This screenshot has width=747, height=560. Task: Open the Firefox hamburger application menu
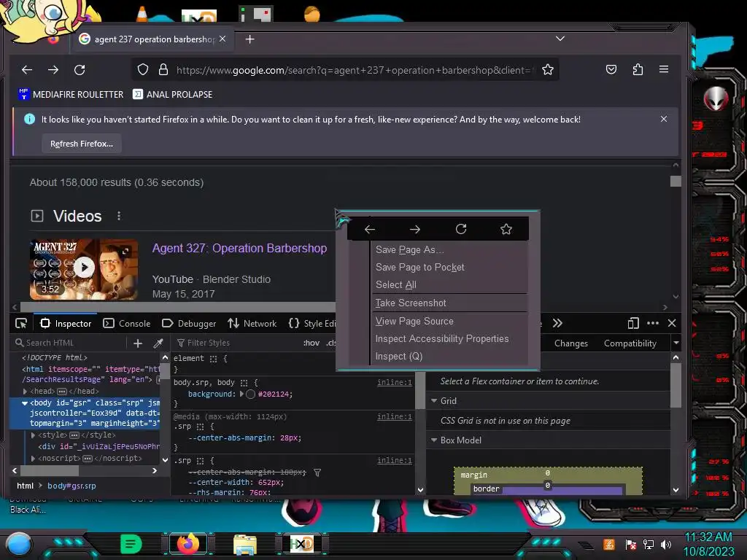click(x=664, y=69)
